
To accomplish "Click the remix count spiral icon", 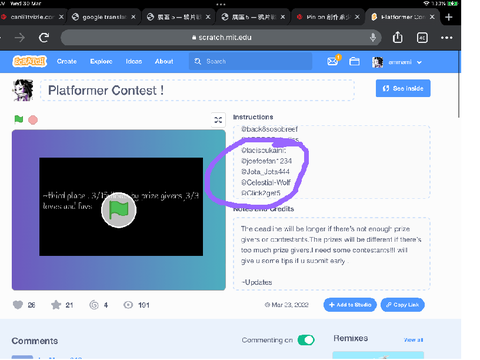I will [94, 305].
